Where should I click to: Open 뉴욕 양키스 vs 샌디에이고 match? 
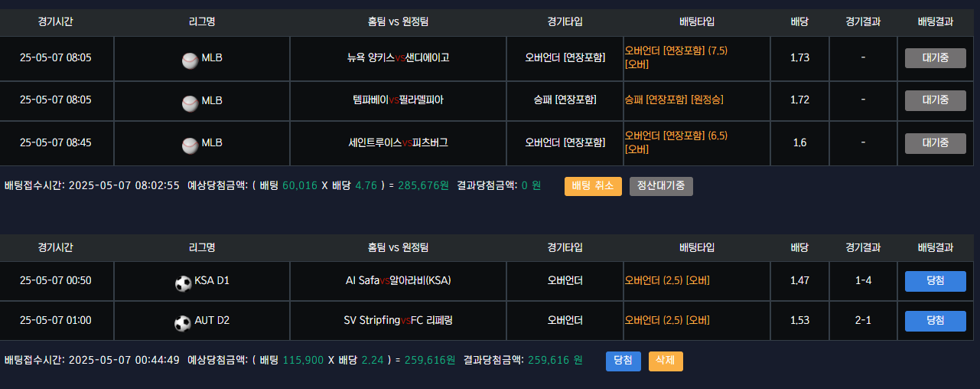point(398,57)
